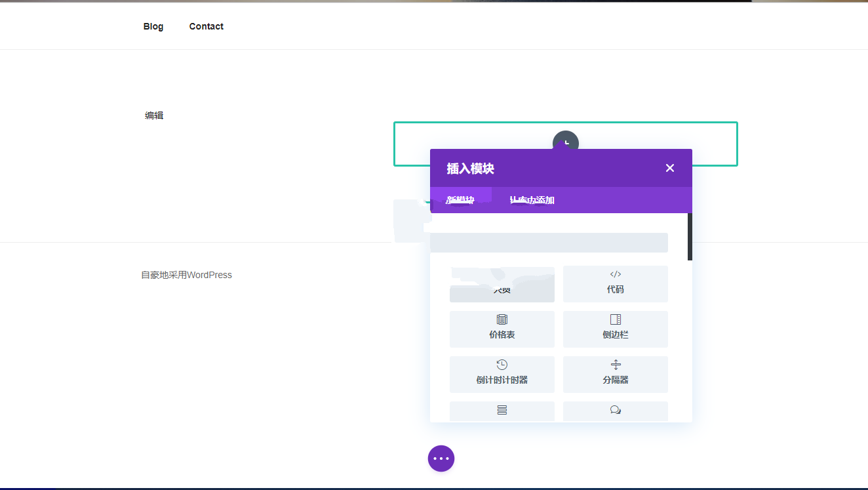Select the stacked bars module icon

(502, 411)
